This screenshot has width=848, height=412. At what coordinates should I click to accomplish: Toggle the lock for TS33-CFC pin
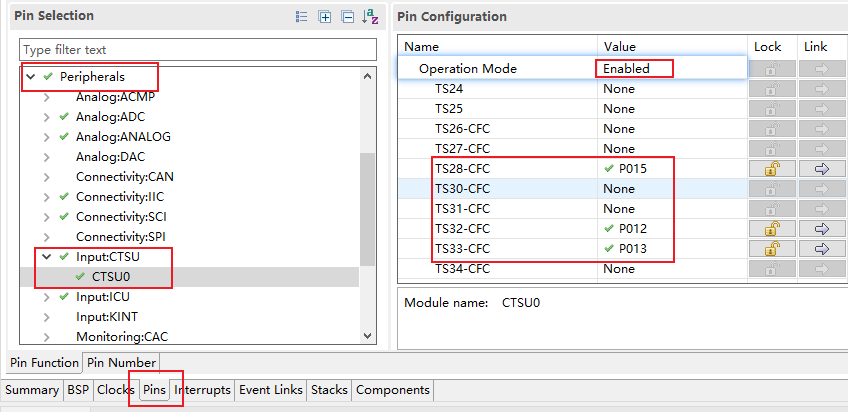tap(771, 249)
